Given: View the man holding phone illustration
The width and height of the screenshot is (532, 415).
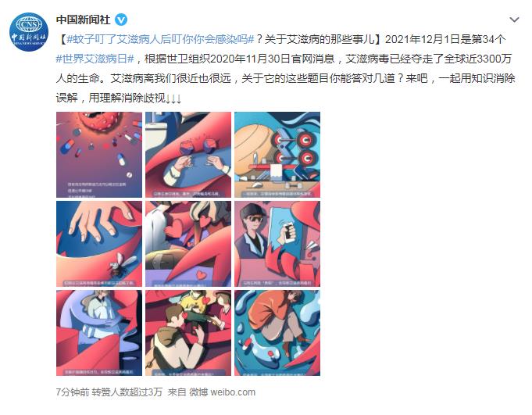Looking at the screenshot, I should tap(277, 244).
